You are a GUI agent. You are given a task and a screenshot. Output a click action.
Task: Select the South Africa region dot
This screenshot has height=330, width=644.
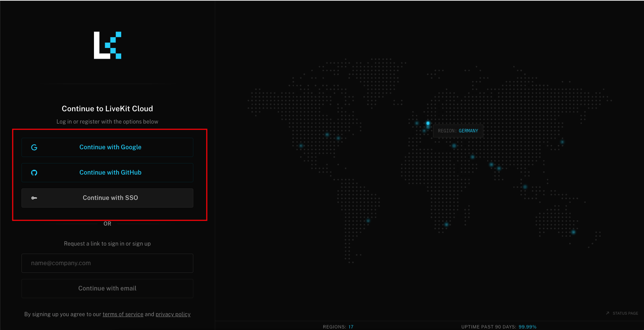pos(446,224)
